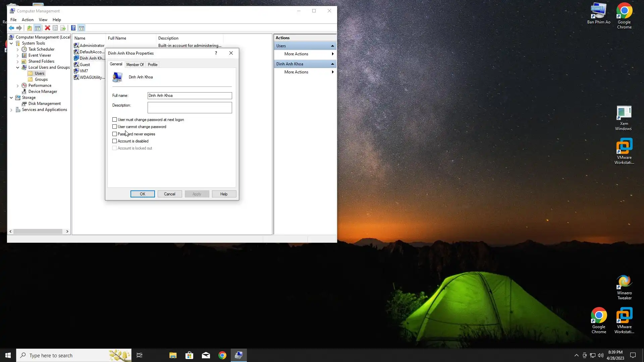Screen dimensions: 644x362
Task: Tick the Account is disabled checkbox
Action: point(115,141)
